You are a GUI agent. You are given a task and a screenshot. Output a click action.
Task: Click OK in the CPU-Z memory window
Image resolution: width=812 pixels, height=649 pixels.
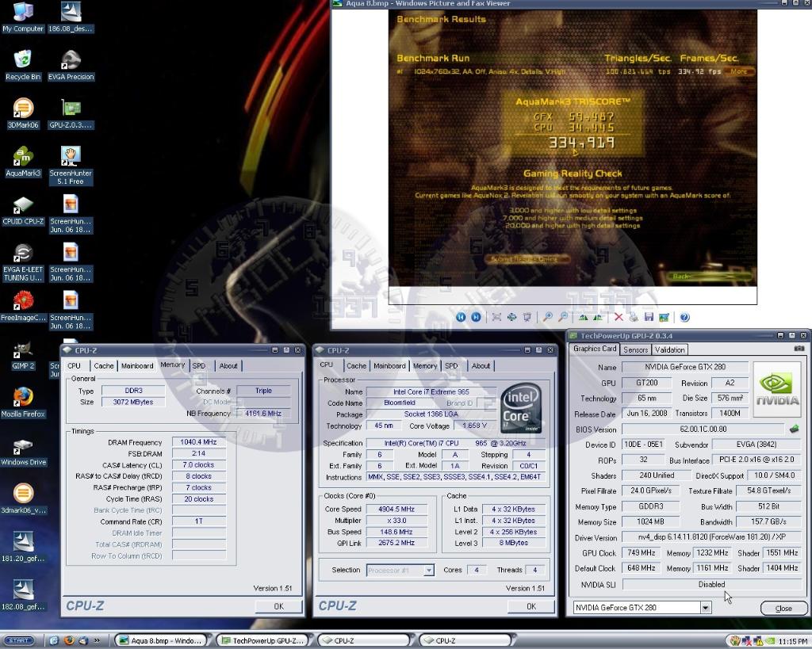point(278,606)
